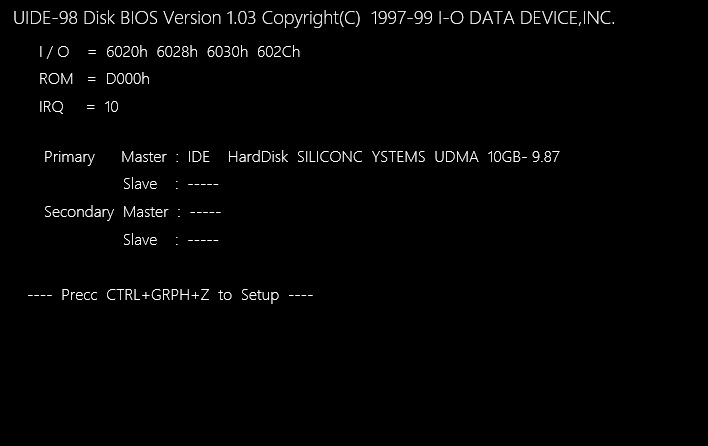The width and height of the screenshot is (708, 446).
Task: Select the SILICONC YSTEMS UDMA drive name
Action: click(x=388, y=157)
